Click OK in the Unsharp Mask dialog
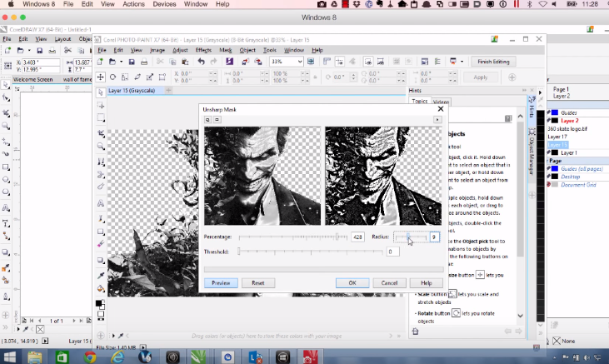Viewport: 609px width, 364px height. [352, 283]
